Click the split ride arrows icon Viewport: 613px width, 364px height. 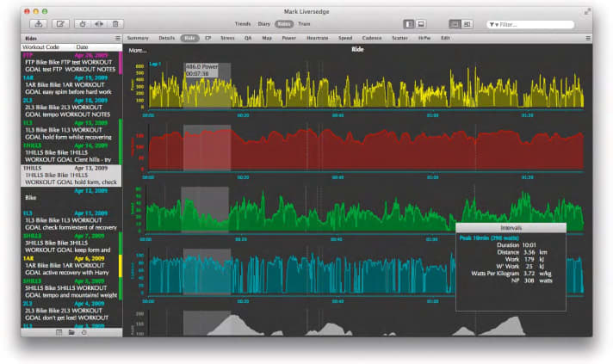[x=99, y=24]
